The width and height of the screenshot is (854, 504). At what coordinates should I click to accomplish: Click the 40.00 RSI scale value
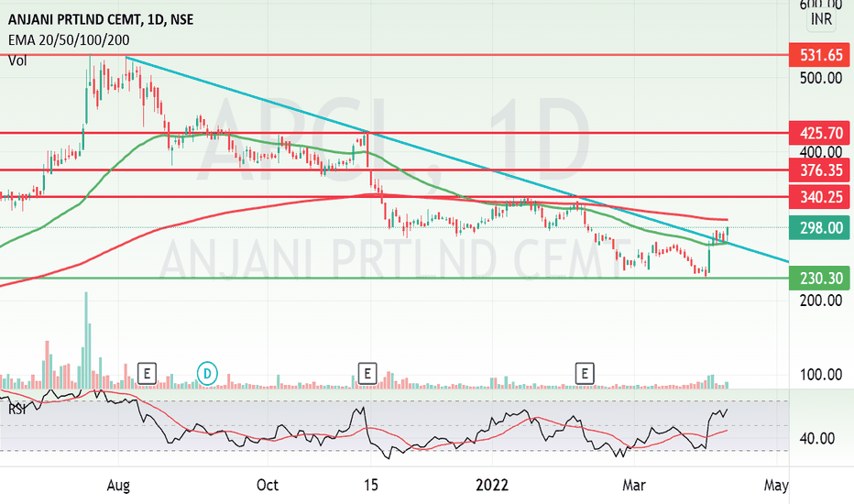(817, 438)
